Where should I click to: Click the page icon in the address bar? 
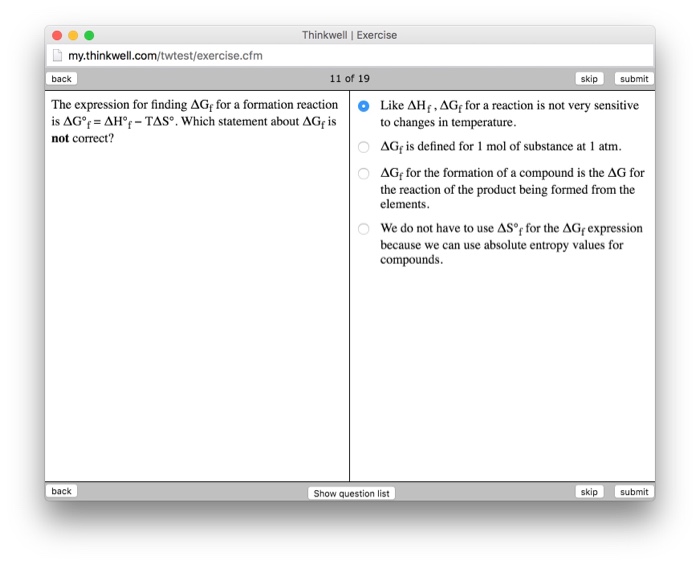57,56
